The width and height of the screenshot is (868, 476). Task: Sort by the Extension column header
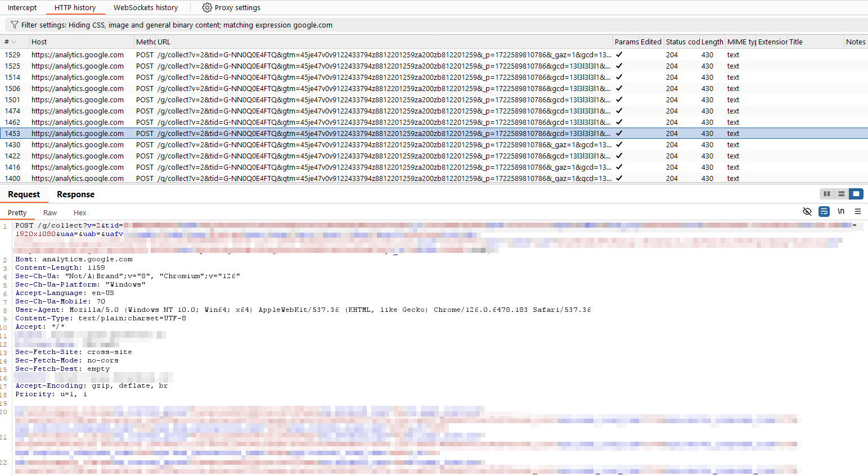772,42
